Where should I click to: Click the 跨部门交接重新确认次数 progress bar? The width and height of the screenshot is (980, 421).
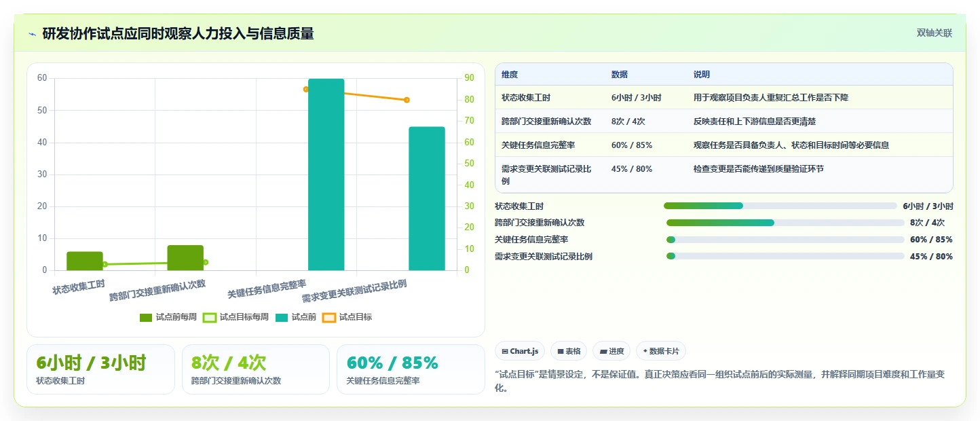click(785, 223)
